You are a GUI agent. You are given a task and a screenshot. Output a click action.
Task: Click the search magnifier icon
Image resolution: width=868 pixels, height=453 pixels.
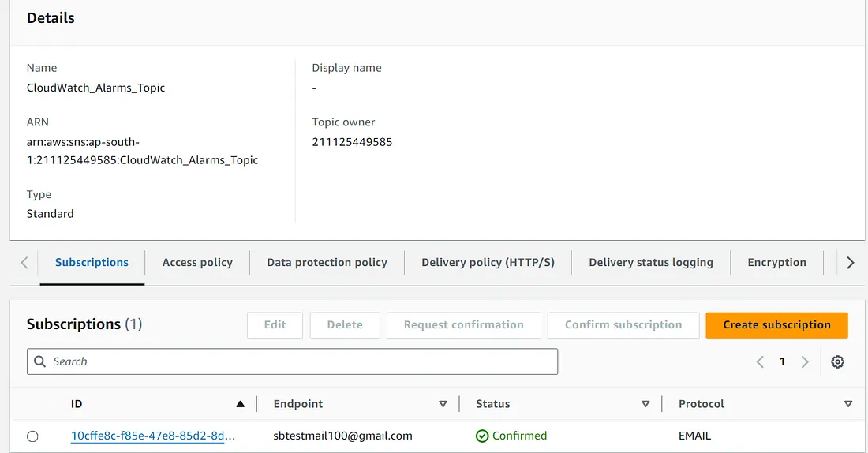[39, 361]
